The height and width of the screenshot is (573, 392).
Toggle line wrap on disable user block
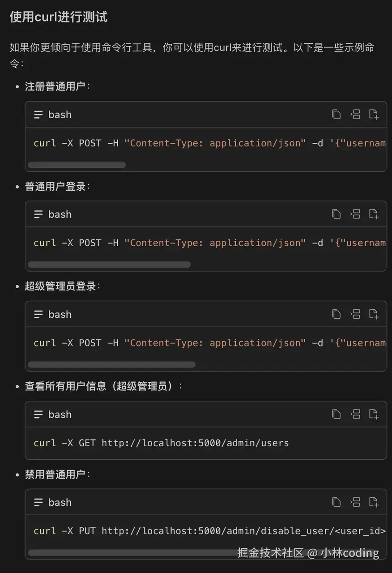[x=355, y=502]
